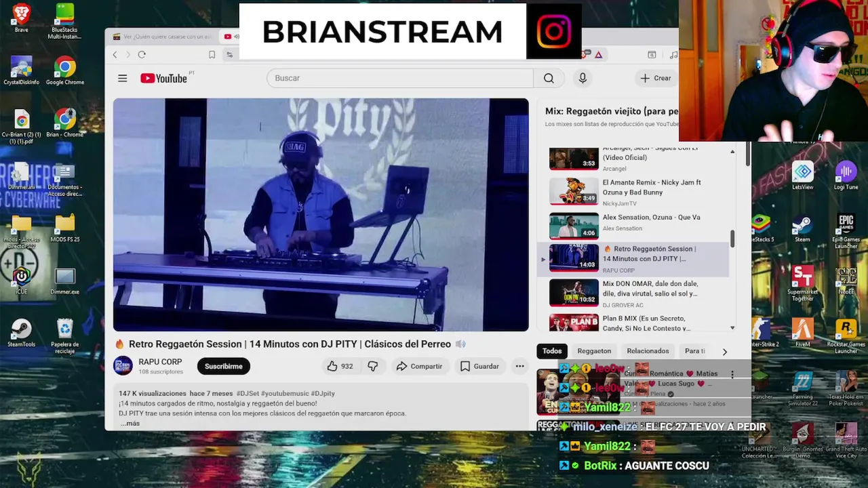
Task: Click the Guardar save button
Action: pyautogui.click(x=479, y=366)
